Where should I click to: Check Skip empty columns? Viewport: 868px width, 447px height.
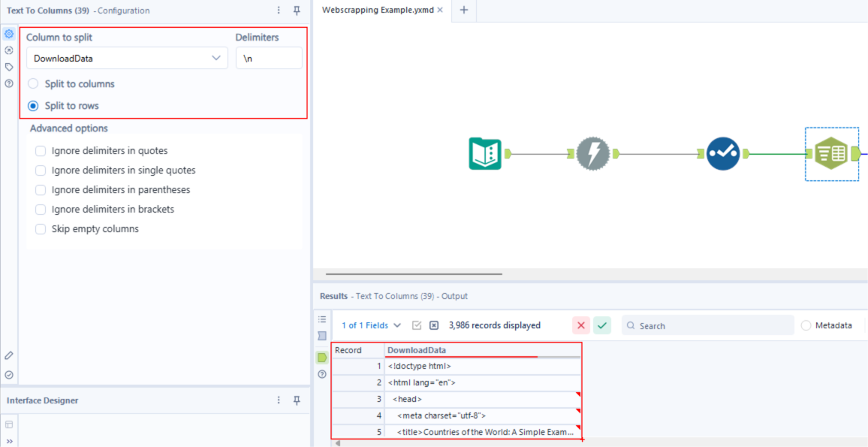point(41,229)
